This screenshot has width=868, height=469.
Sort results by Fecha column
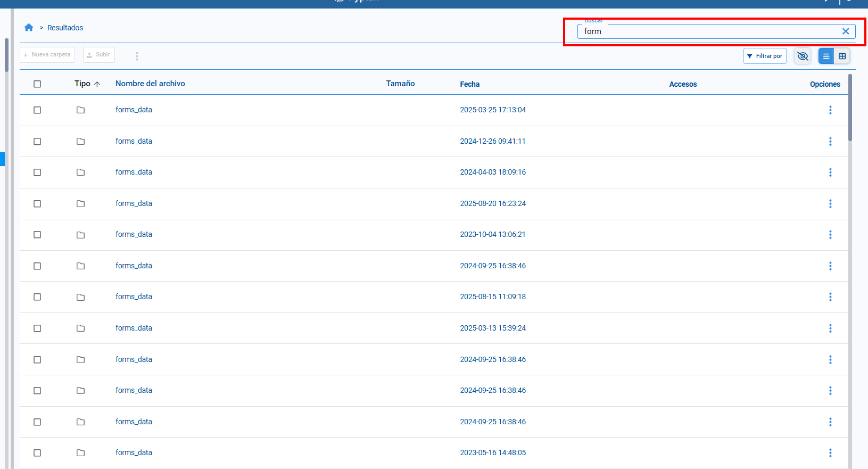pos(469,84)
